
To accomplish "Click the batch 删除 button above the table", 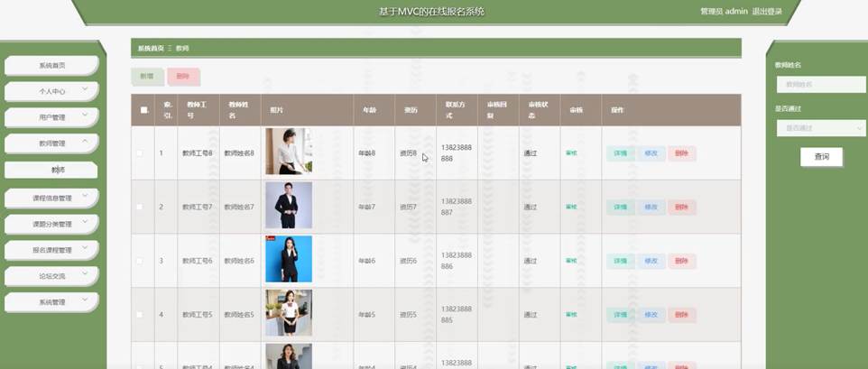I will point(183,77).
